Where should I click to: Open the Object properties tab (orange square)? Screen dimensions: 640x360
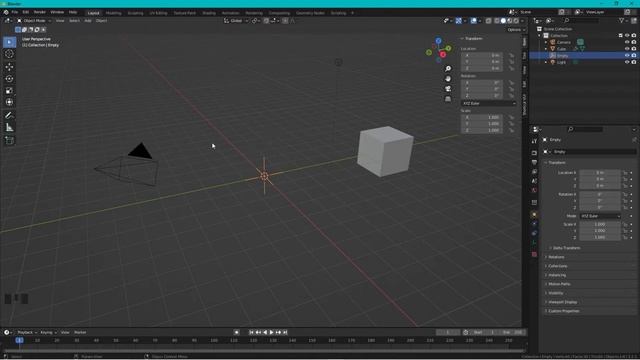tap(534, 214)
